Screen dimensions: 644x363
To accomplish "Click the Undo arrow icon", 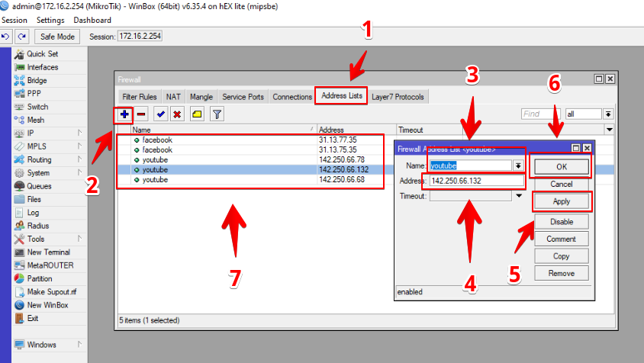I will [6, 37].
